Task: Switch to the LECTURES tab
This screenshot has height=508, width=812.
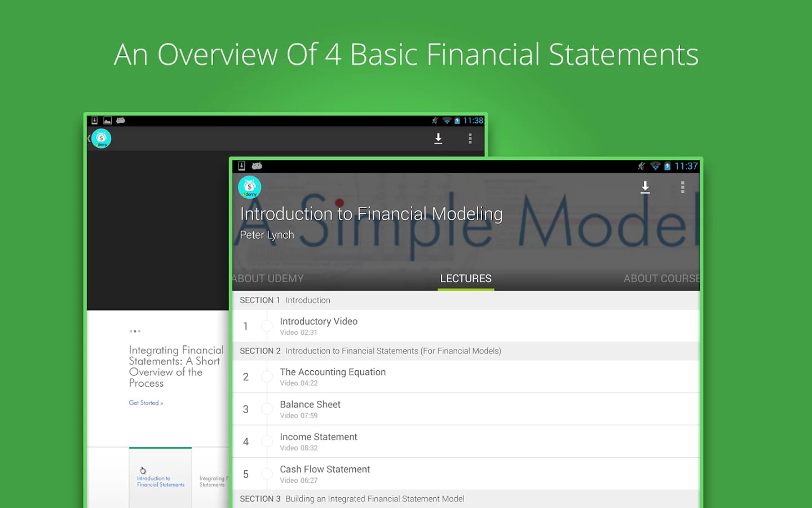Action: click(x=466, y=278)
